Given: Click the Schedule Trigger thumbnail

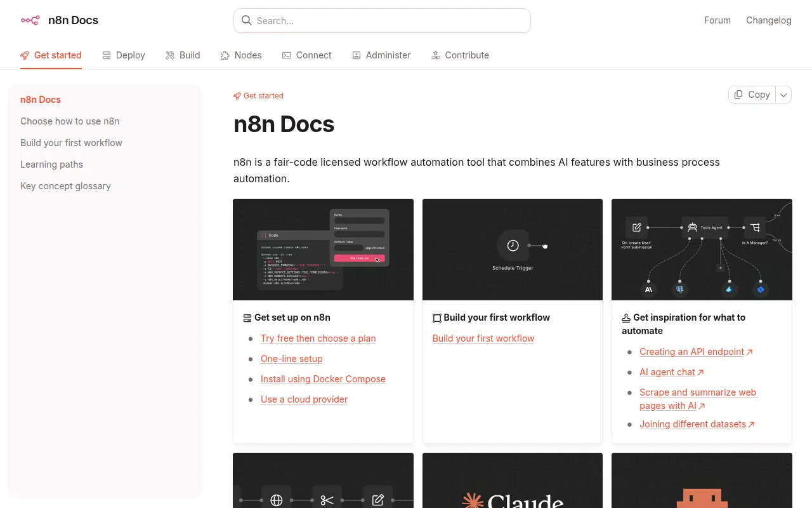Looking at the screenshot, I should 513,250.
